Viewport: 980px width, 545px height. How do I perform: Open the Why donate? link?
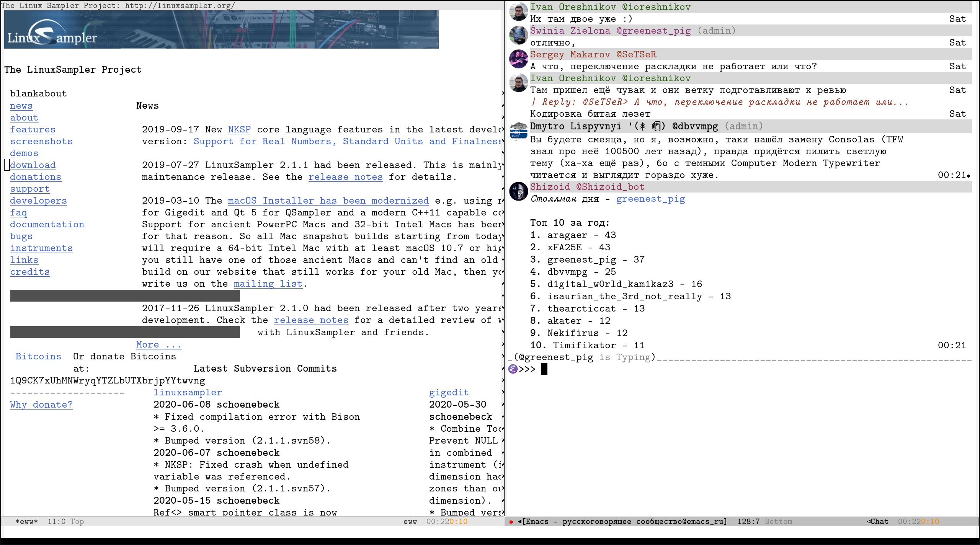(41, 405)
